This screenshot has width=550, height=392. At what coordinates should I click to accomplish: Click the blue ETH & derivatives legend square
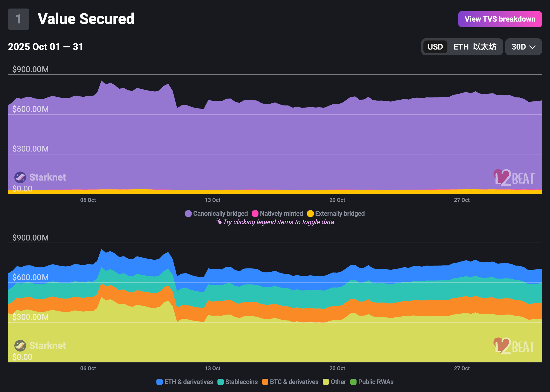[x=160, y=382]
